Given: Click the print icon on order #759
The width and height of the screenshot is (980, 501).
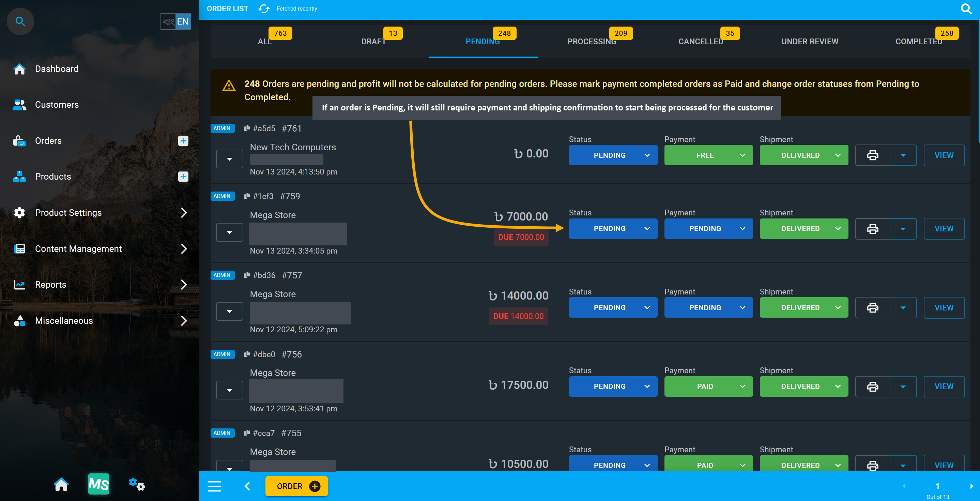Looking at the screenshot, I should pos(872,228).
